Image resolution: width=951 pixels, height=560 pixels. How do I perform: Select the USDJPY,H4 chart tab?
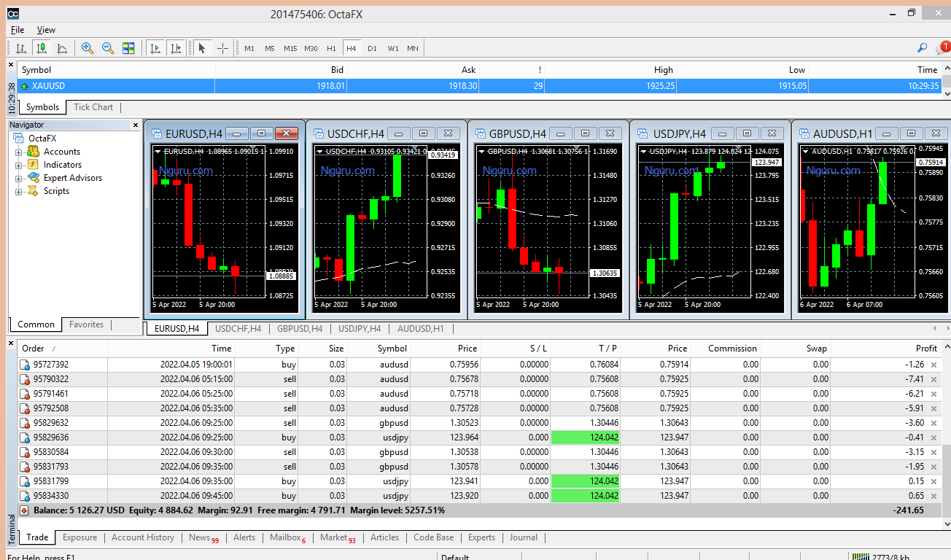pos(360,329)
